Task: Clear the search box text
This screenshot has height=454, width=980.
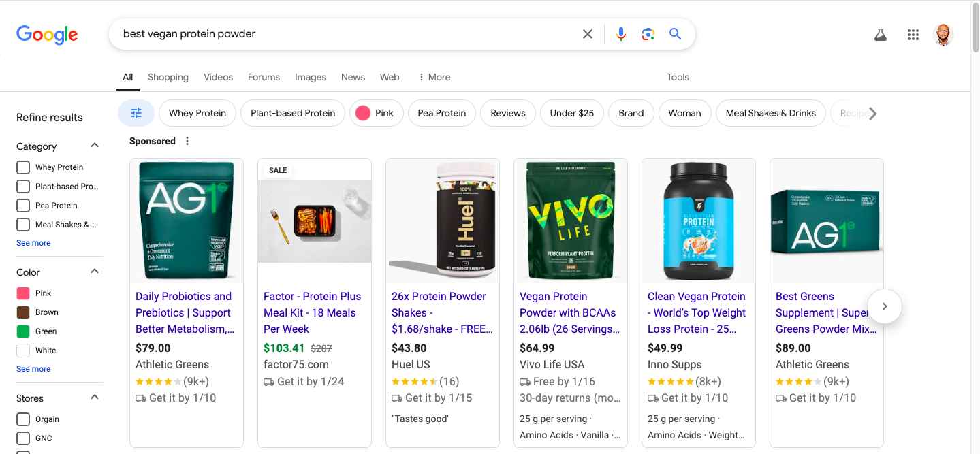Action: (587, 34)
